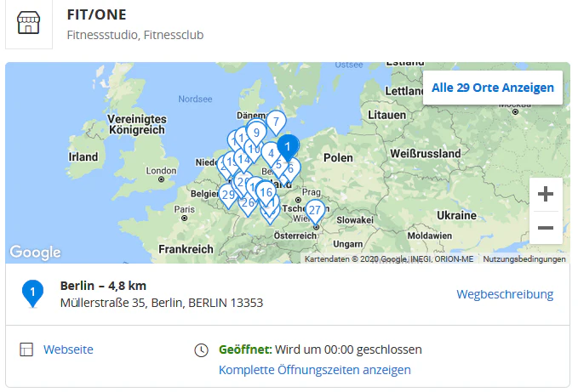Click the Google logo on map
The width and height of the screenshot is (578, 392).
pyautogui.click(x=36, y=253)
